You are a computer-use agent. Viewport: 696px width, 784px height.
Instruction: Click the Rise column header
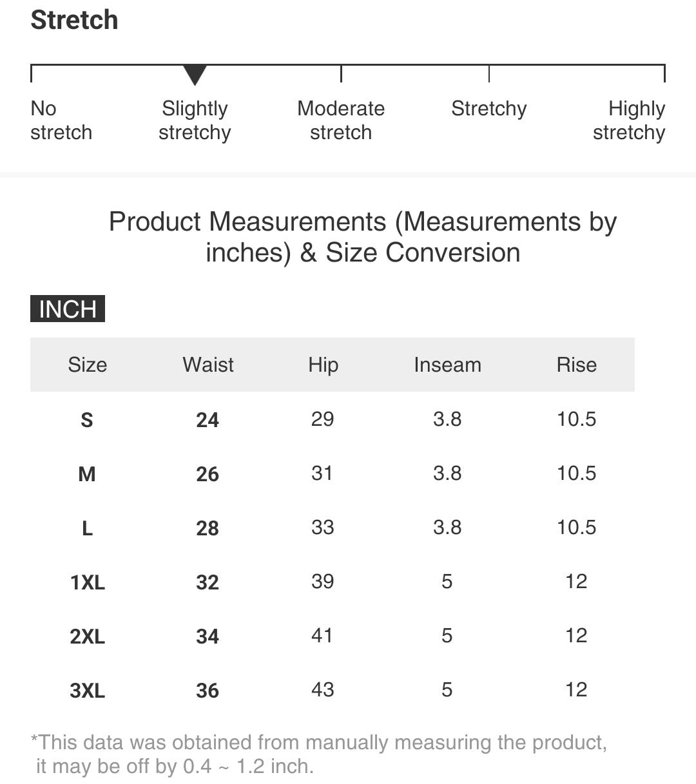click(x=576, y=365)
